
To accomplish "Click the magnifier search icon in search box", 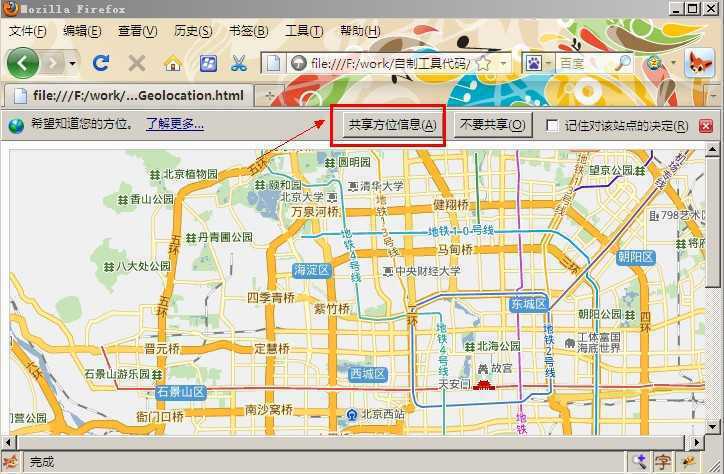I will pyautogui.click(x=623, y=63).
